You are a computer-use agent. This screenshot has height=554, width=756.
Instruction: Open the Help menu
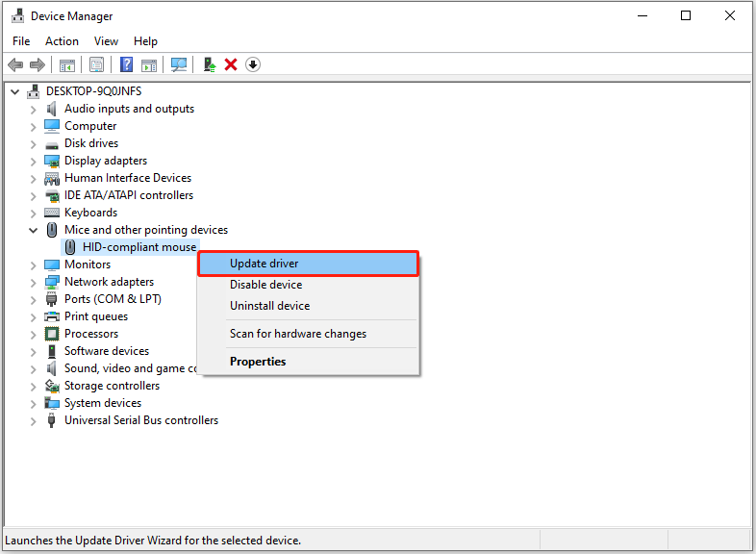[145, 41]
